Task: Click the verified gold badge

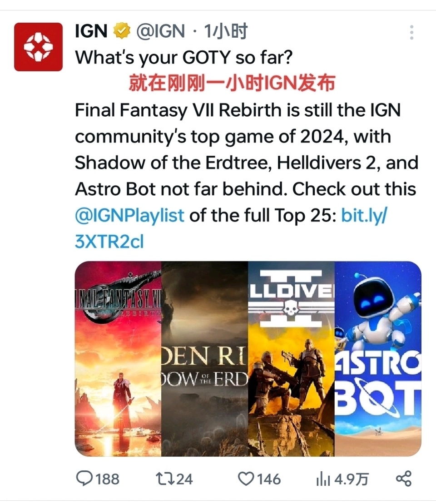Action: (x=122, y=31)
